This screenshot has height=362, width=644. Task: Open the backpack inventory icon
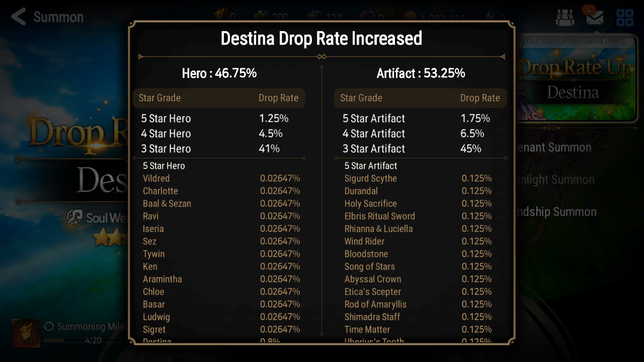pyautogui.click(x=565, y=18)
